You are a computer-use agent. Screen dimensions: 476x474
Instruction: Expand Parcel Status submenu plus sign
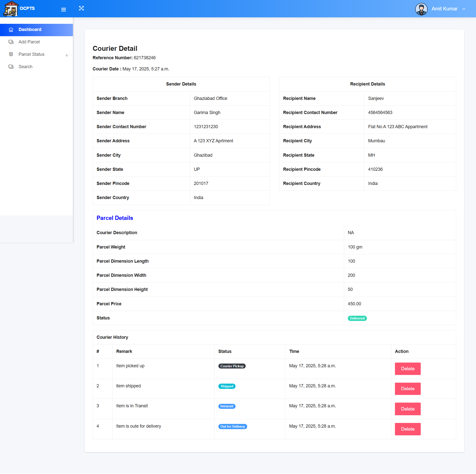(x=67, y=55)
